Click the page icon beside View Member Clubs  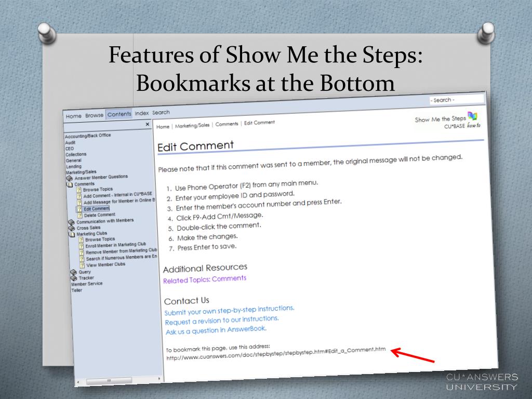pos(82,265)
